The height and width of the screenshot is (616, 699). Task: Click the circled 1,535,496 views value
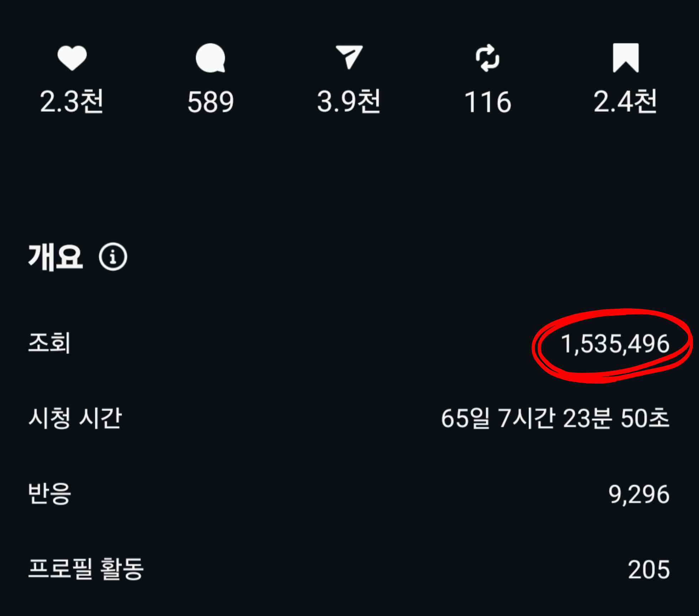coord(615,344)
